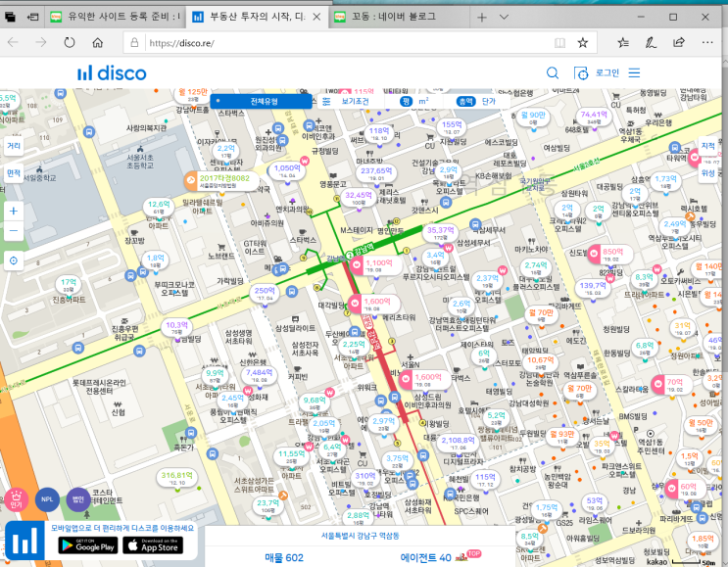Open browser settings and more ellipsis

coord(707,43)
